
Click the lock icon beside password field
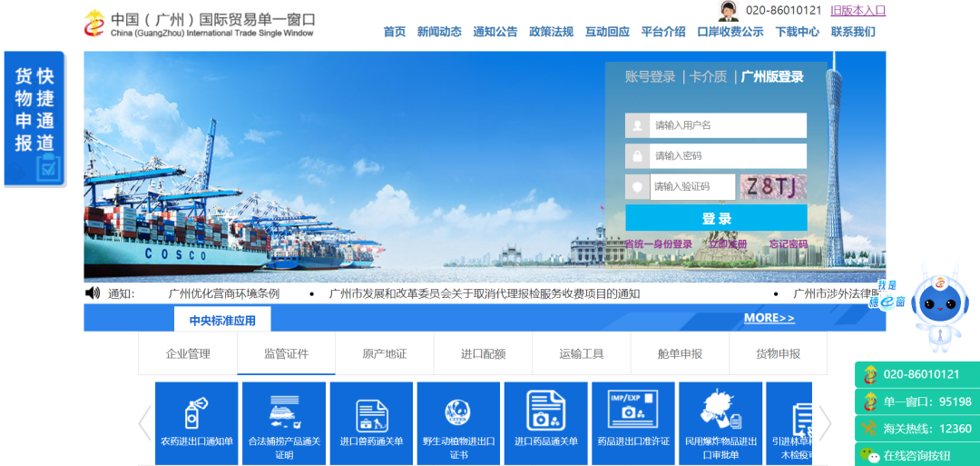tap(638, 155)
